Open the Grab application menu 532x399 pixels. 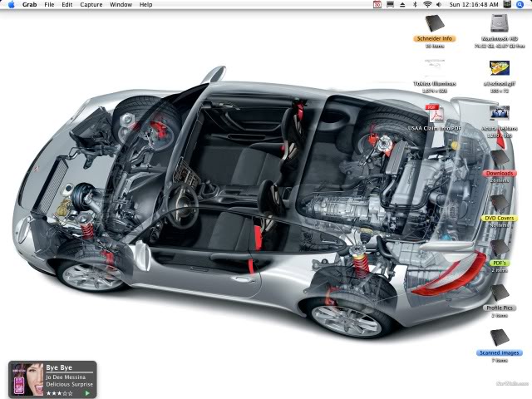(30, 4)
